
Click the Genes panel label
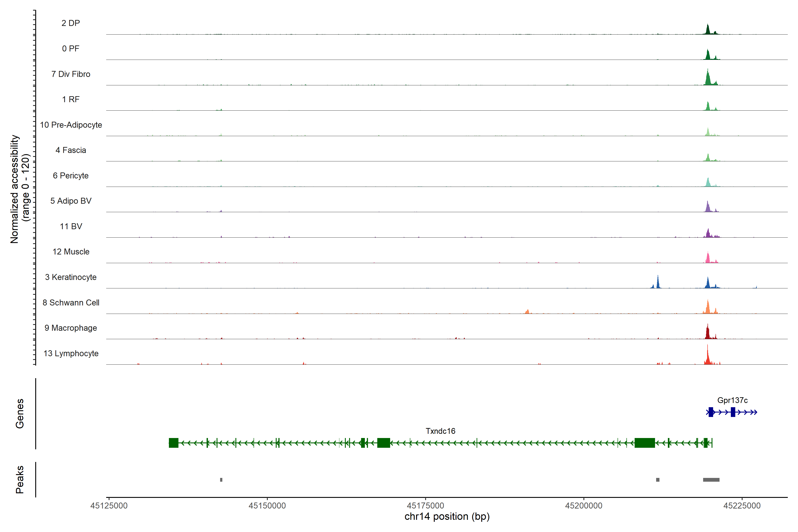(x=20, y=414)
